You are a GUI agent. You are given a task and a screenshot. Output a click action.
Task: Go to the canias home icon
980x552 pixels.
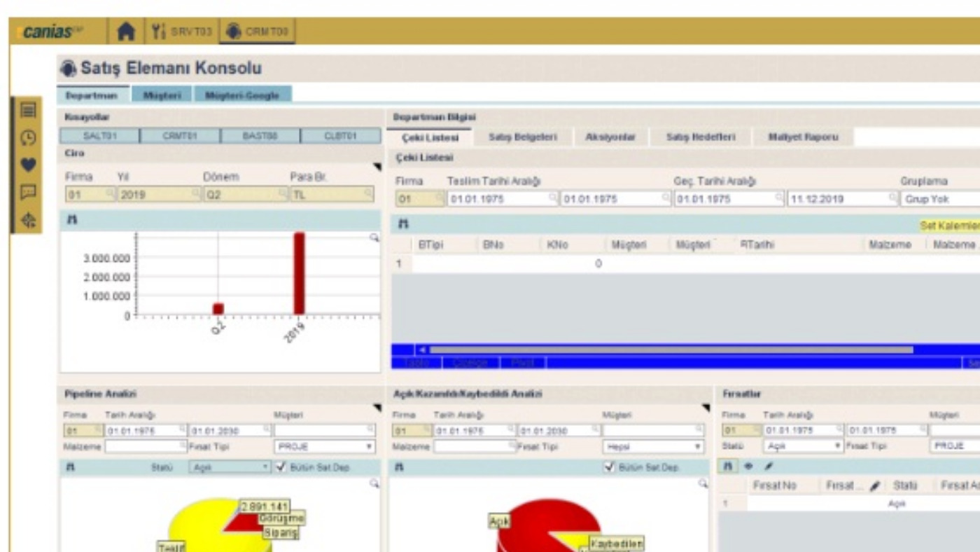pos(125,32)
